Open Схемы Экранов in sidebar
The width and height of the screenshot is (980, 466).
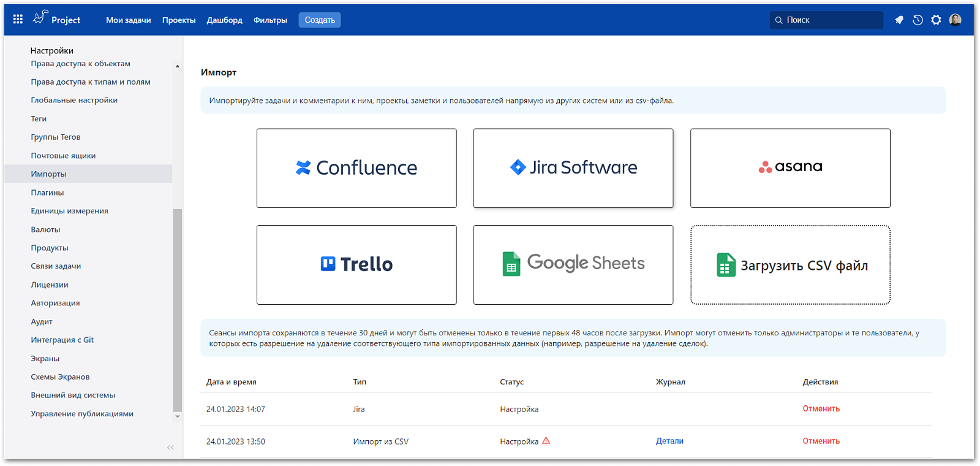pyautogui.click(x=60, y=376)
